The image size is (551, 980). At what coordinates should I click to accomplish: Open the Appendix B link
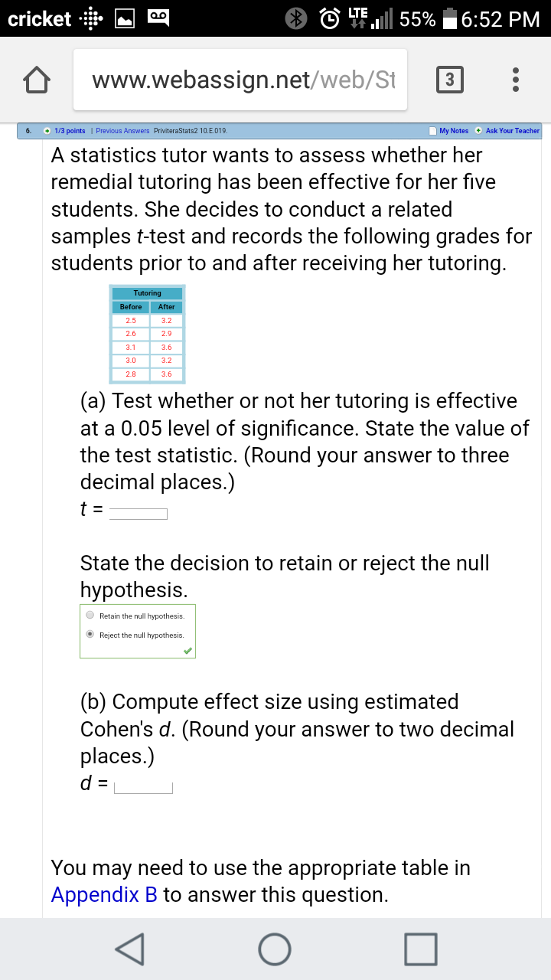point(104,894)
